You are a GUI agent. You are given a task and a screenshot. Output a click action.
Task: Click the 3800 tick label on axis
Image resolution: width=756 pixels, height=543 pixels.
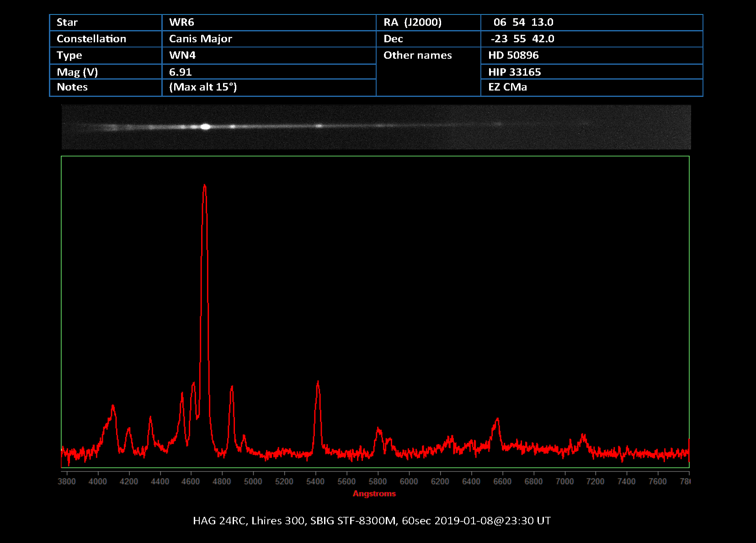[x=67, y=481]
